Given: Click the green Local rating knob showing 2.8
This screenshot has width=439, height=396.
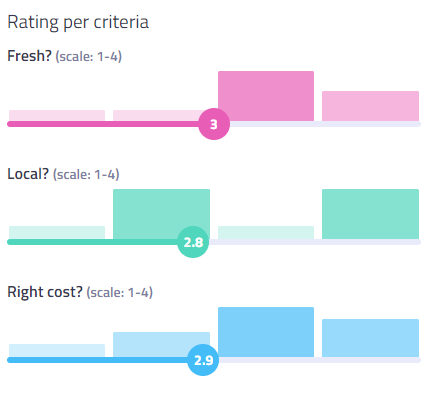Looking at the screenshot, I should pyautogui.click(x=193, y=242).
